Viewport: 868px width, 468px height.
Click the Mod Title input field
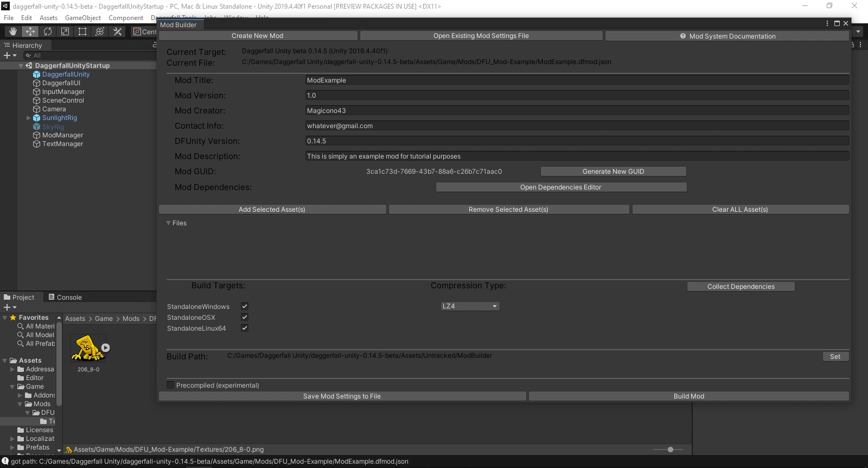[577, 80]
